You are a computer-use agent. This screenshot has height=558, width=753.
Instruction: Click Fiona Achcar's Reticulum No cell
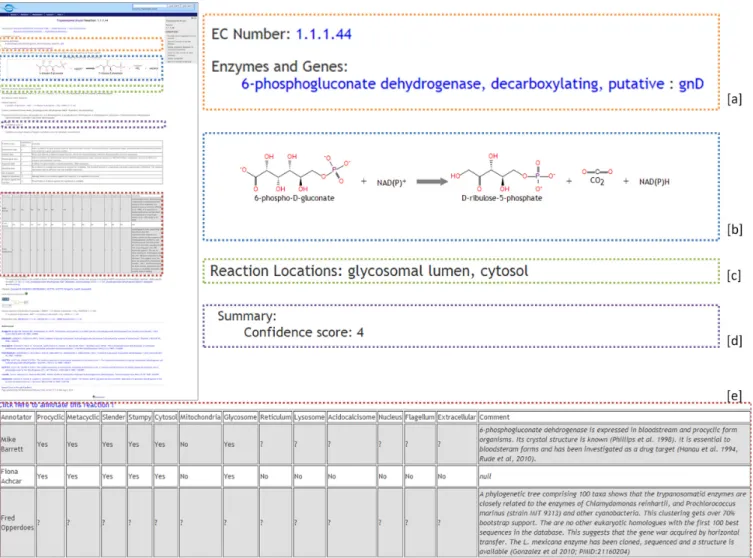(276, 476)
